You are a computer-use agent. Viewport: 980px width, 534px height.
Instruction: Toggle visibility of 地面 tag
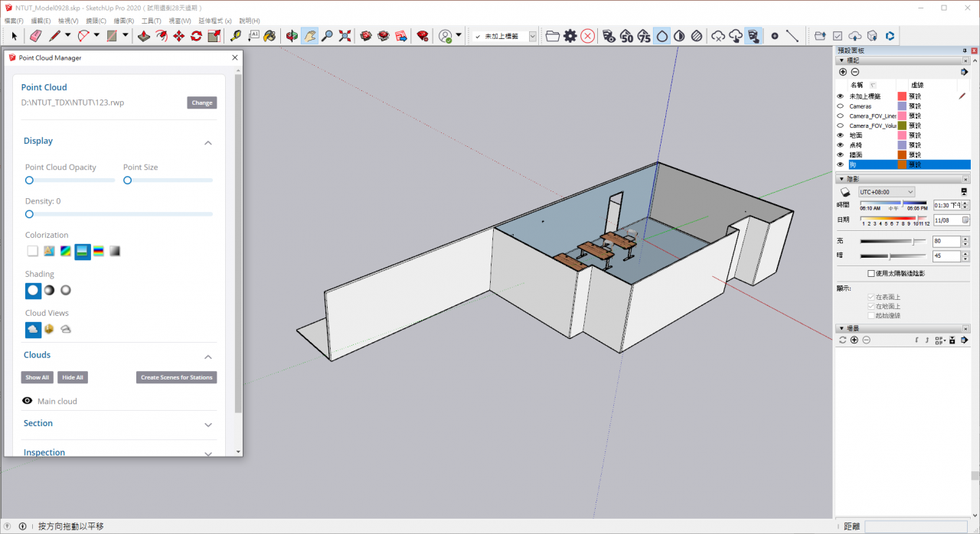click(840, 135)
